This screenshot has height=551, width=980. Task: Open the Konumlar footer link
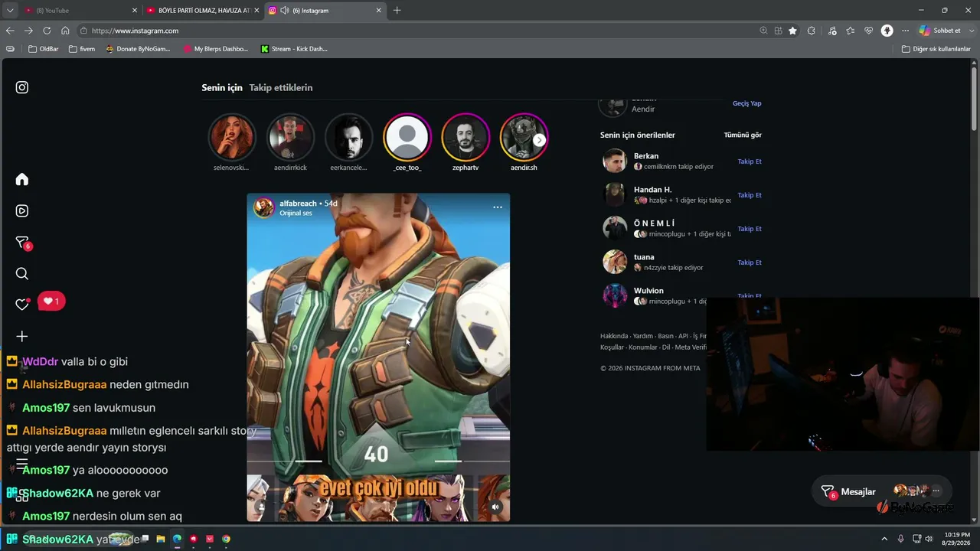click(643, 347)
